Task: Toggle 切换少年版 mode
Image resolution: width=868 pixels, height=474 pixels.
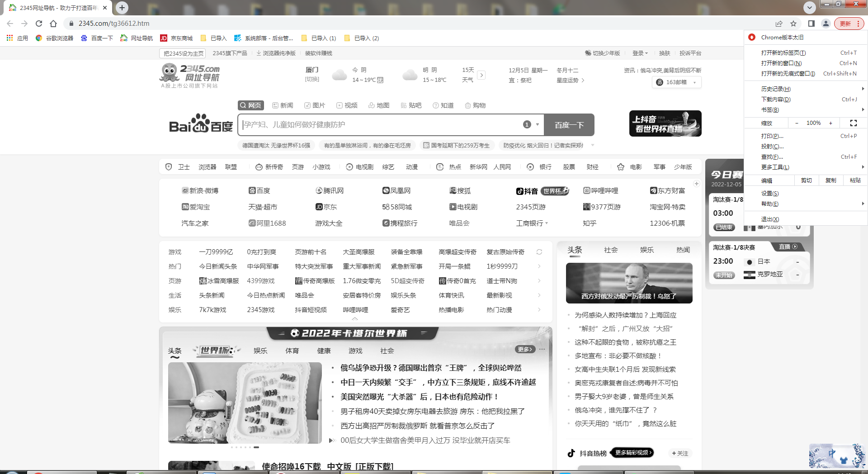Action: tap(603, 53)
